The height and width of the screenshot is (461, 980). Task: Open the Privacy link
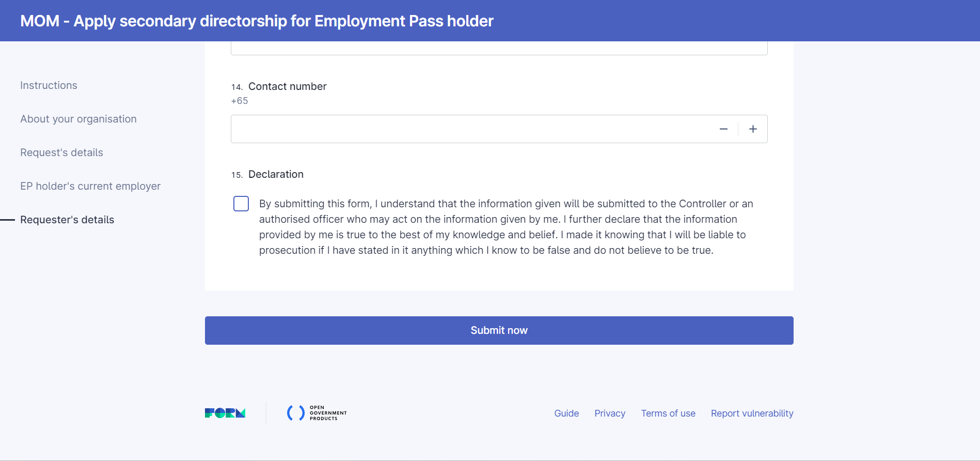tap(610, 413)
